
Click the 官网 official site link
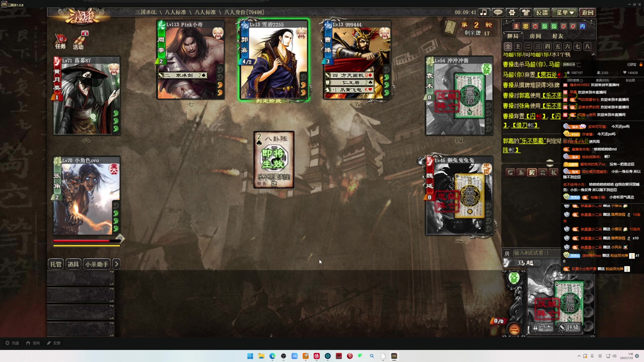pyautogui.click(x=33, y=343)
